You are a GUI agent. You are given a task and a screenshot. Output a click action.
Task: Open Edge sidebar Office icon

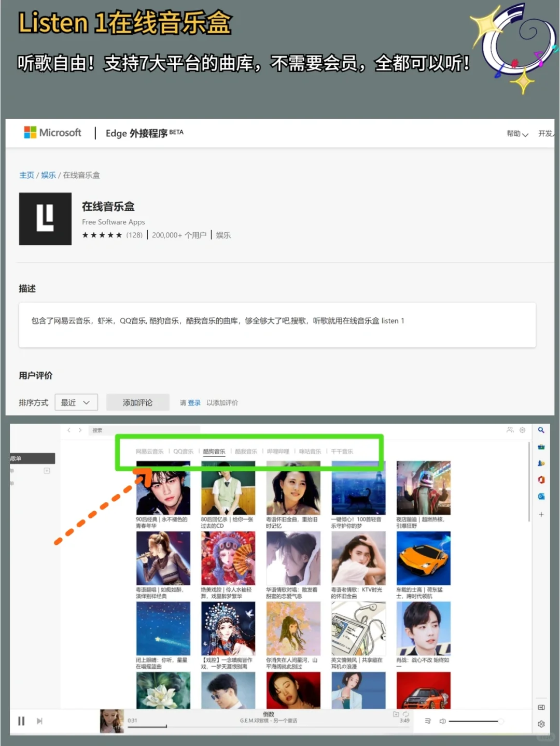(x=541, y=480)
